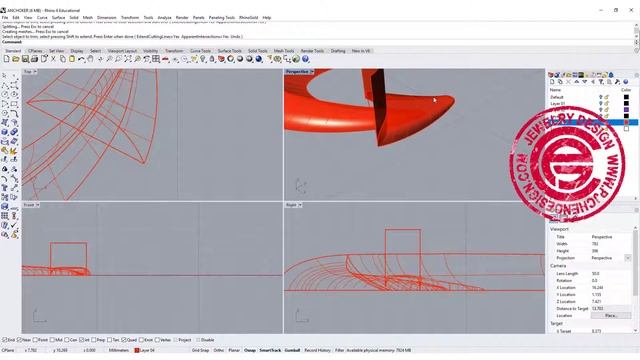The height and width of the screenshot is (360, 640).
Task: Click the blue Help question mark icon
Action: 305,59
